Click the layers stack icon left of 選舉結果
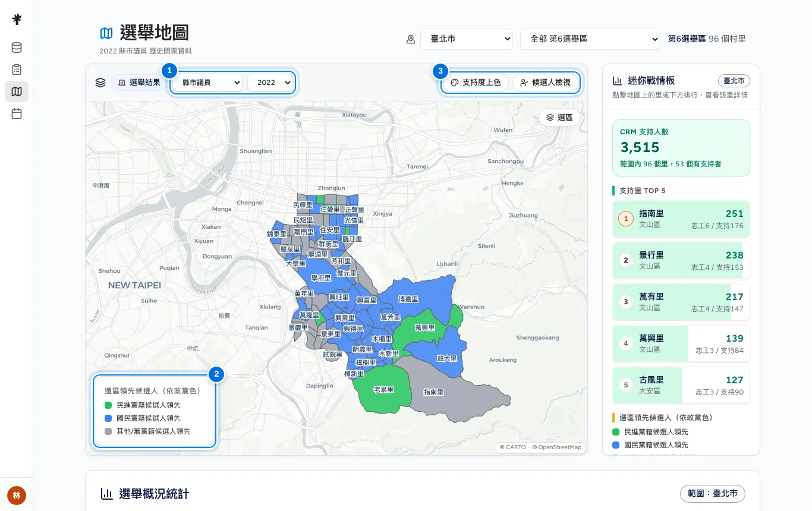Screen dimensions: 812x511 100,83
